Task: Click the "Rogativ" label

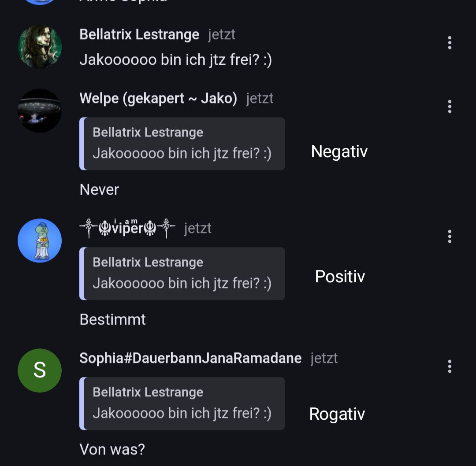Action: point(337,414)
